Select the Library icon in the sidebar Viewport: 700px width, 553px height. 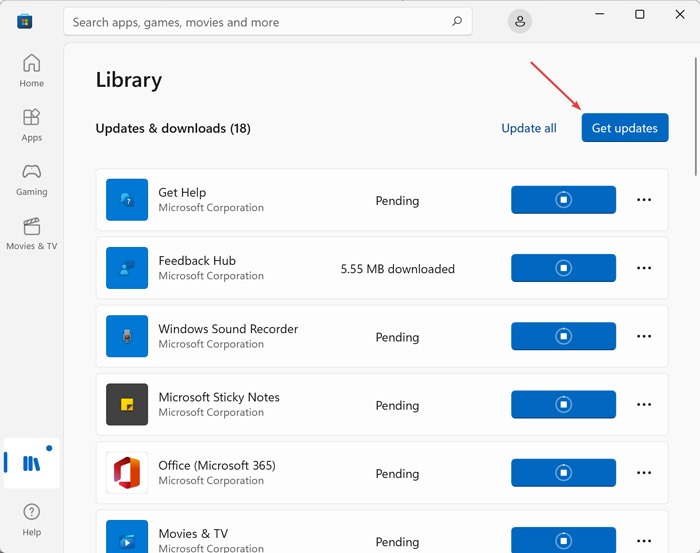pos(31,463)
